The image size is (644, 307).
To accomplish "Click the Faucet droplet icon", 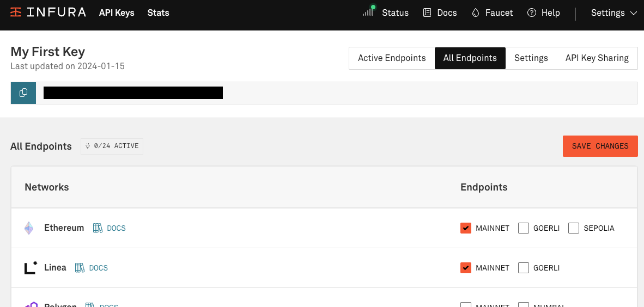I will click(x=476, y=13).
